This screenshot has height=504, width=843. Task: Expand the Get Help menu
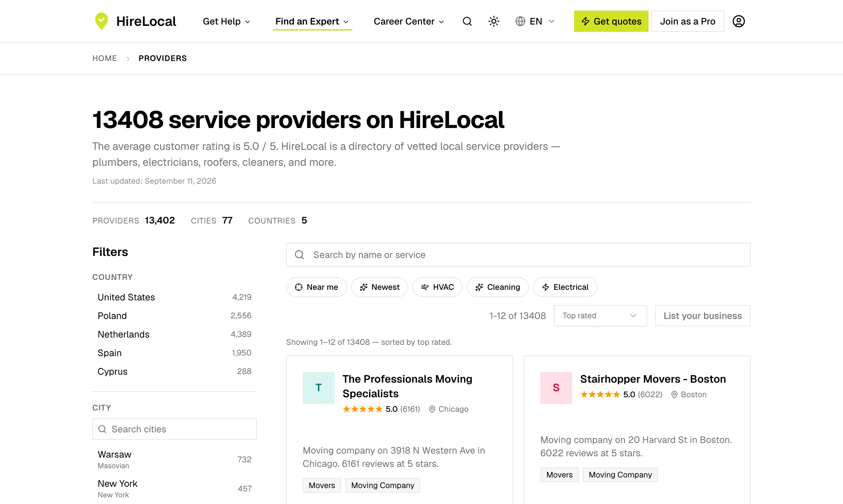tap(226, 22)
